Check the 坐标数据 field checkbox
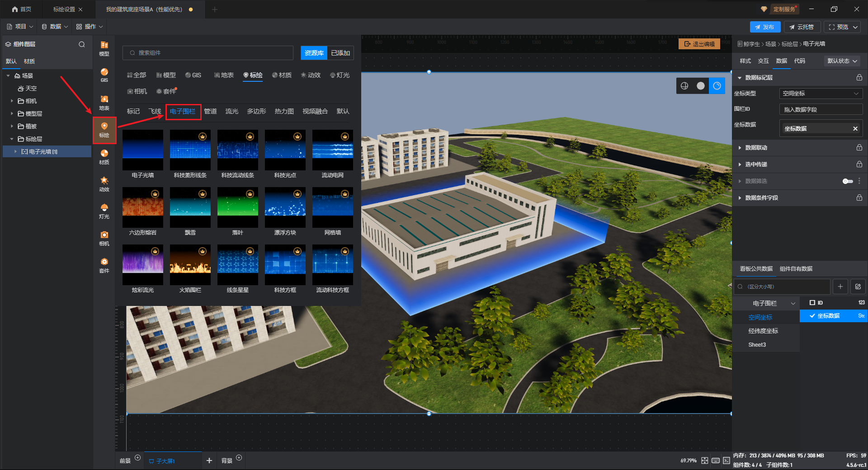The image size is (868, 470). [x=812, y=316]
